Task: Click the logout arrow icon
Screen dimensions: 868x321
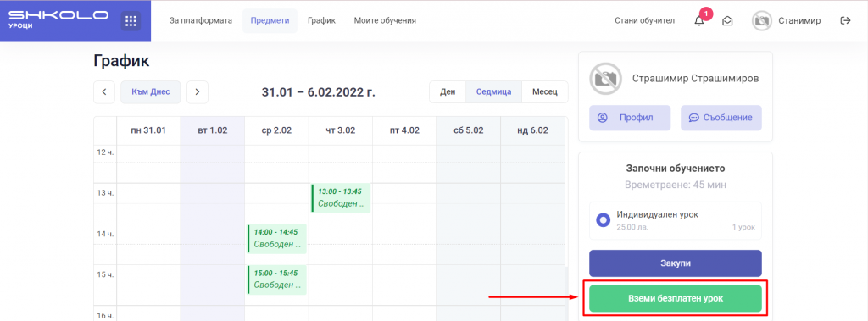Action: tap(845, 20)
